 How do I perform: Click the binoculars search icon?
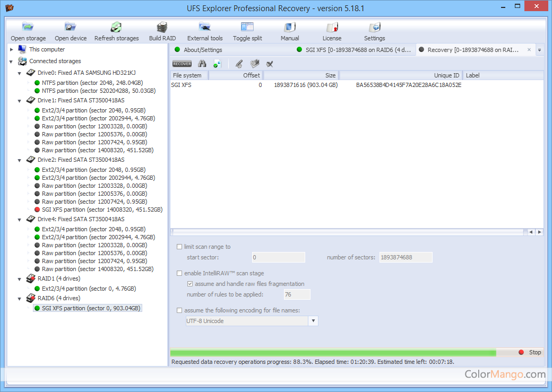pyautogui.click(x=202, y=64)
